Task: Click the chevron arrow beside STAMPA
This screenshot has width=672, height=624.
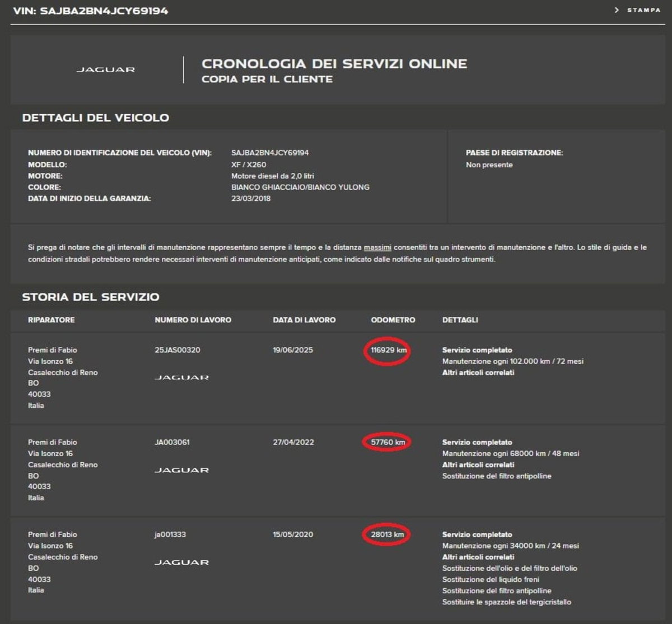Action: (x=617, y=10)
